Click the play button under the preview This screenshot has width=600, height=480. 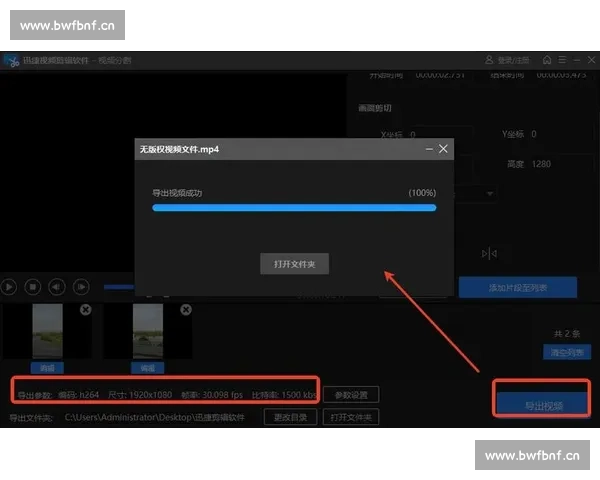pos(9,287)
